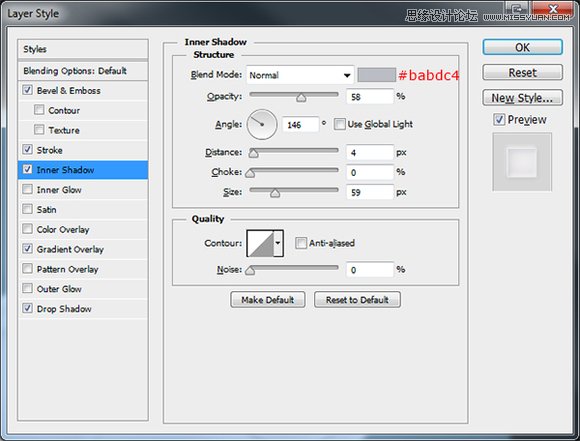Image resolution: width=580 pixels, height=441 pixels.
Task: Uncheck the Gradient Overlay checkbox
Action: click(x=27, y=249)
